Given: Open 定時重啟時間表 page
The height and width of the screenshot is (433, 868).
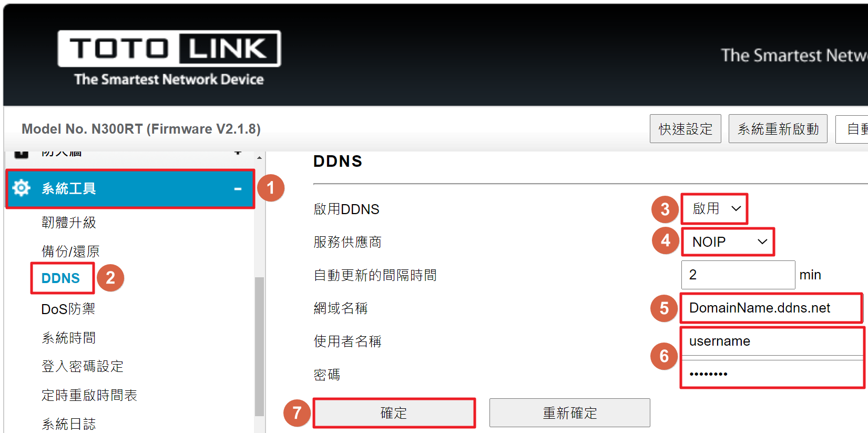Looking at the screenshot, I should click(x=89, y=395).
